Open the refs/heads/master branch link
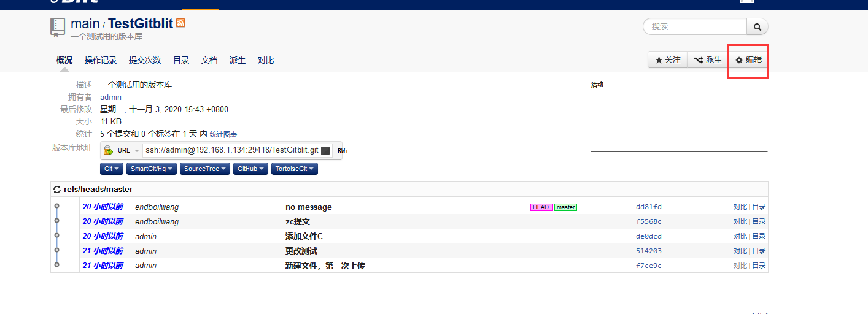The height and width of the screenshot is (314, 868). [98, 190]
